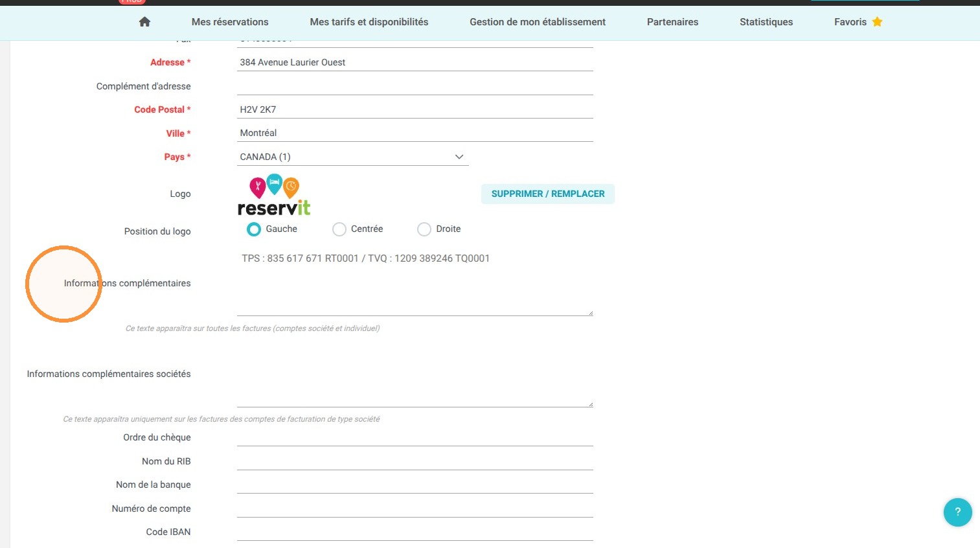Select Droite logo position
The width and height of the screenshot is (980, 548).
[424, 229]
